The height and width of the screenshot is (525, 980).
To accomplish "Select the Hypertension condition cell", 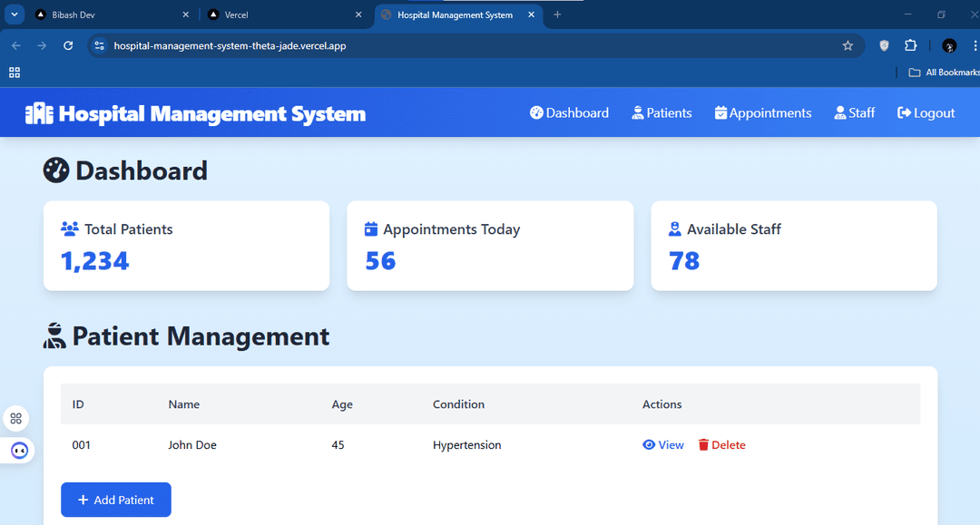I will click(467, 445).
